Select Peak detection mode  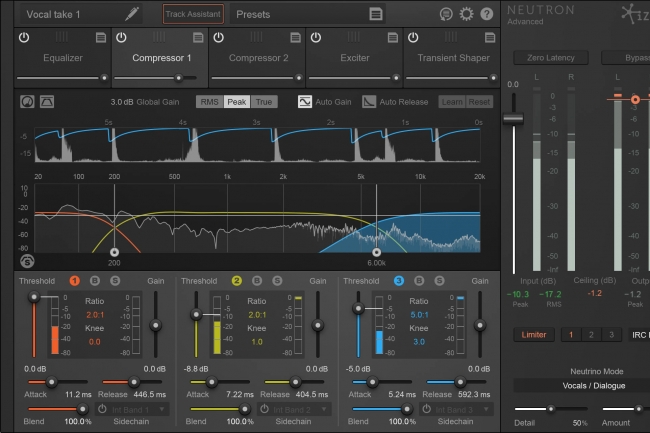point(237,102)
